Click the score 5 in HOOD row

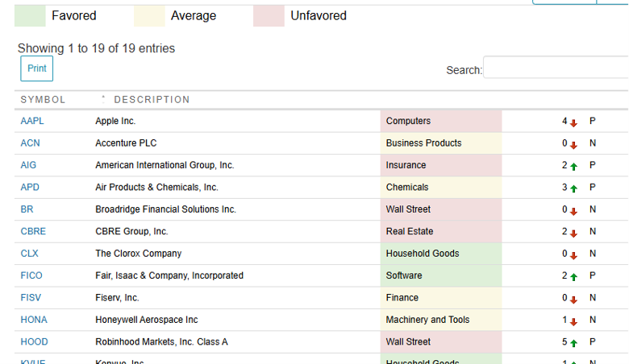pyautogui.click(x=564, y=341)
